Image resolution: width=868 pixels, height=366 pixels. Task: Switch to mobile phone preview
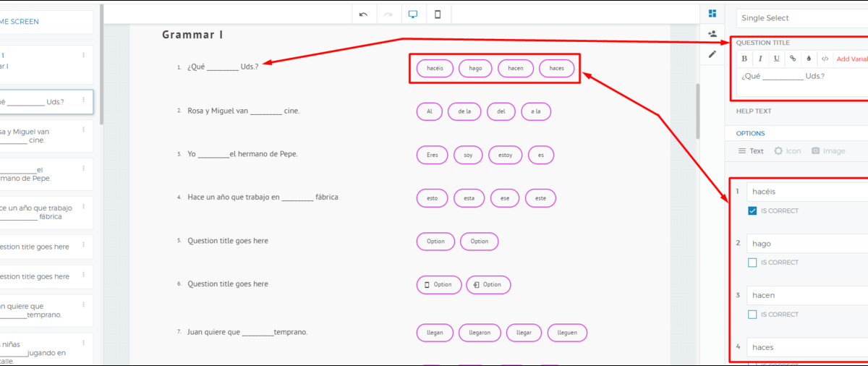[438, 14]
